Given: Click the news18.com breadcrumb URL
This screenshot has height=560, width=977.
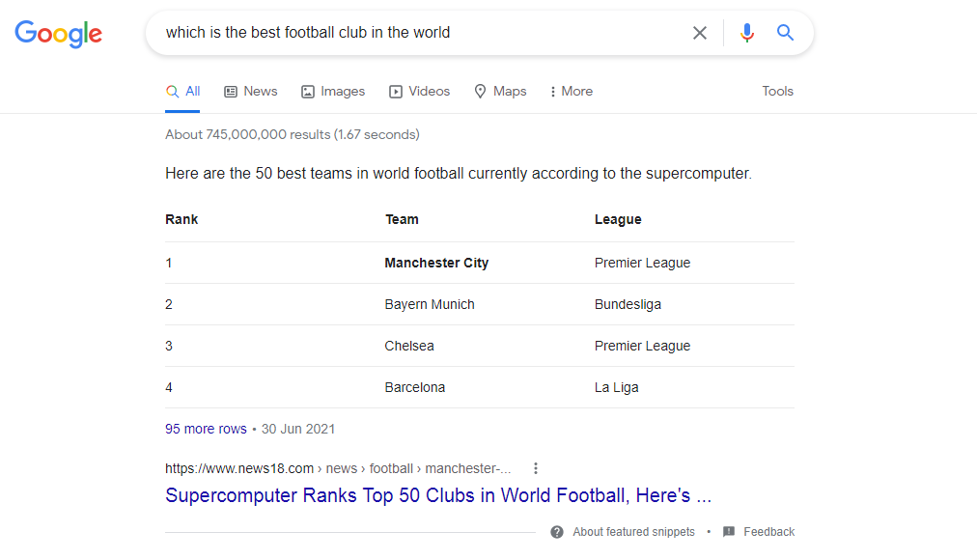Looking at the screenshot, I should [x=338, y=468].
